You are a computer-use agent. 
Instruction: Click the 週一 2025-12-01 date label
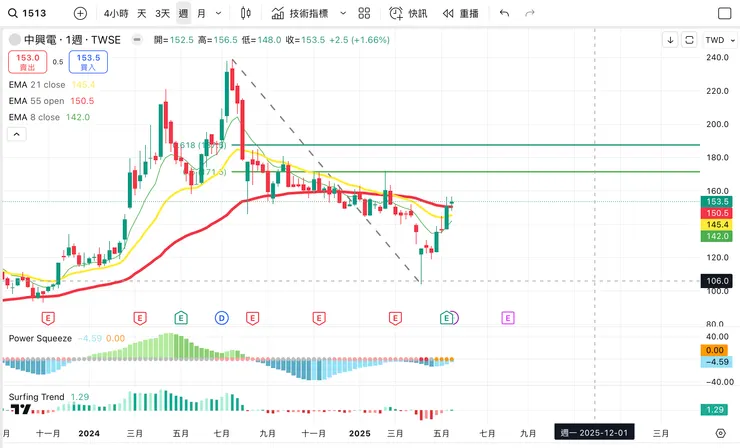point(594,432)
